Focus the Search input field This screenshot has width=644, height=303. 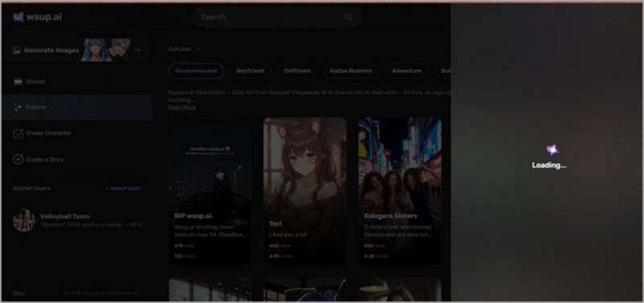277,17
